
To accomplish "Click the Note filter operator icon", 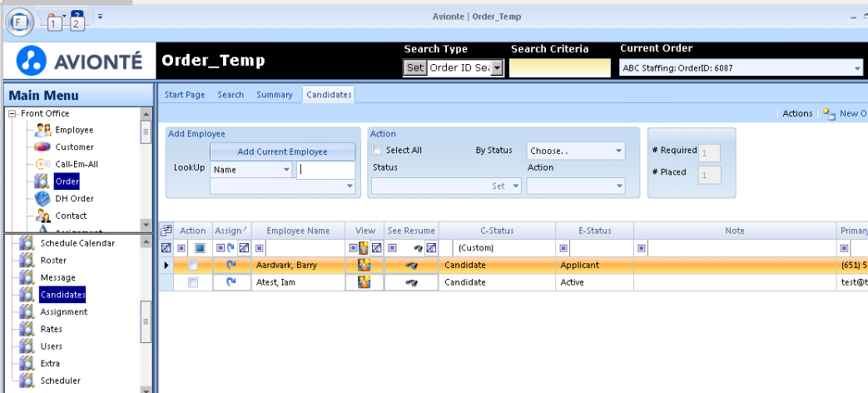I will click(x=641, y=248).
